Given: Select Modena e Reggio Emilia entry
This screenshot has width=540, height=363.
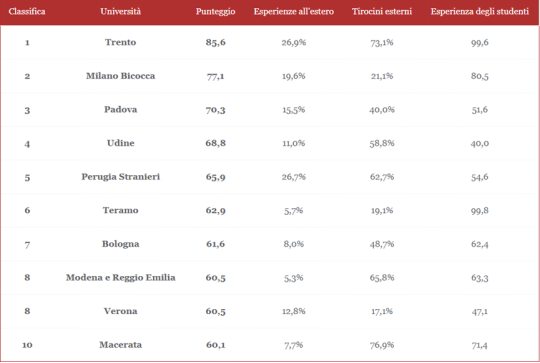Looking at the screenshot, I should [121, 278].
